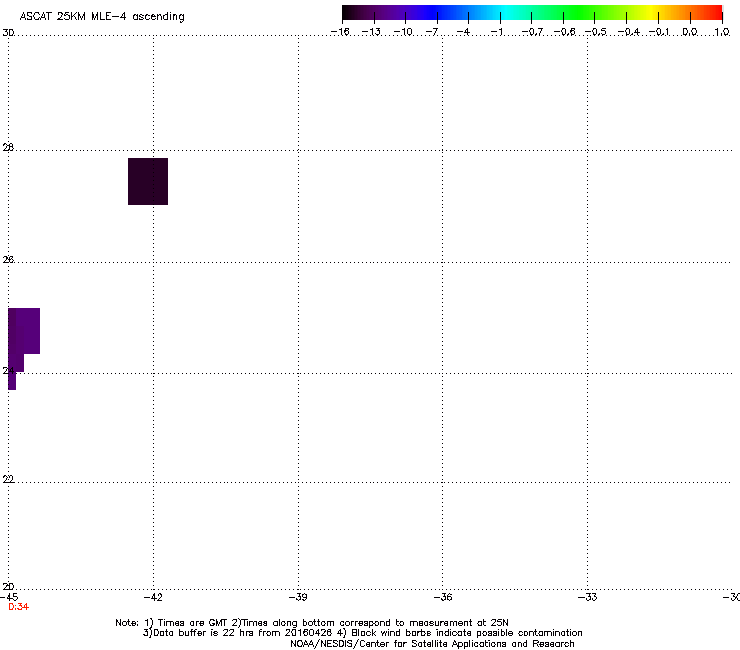Screen dimensions: 740x650
Task: Click the colorbar label -13
Action: pyautogui.click(x=371, y=32)
